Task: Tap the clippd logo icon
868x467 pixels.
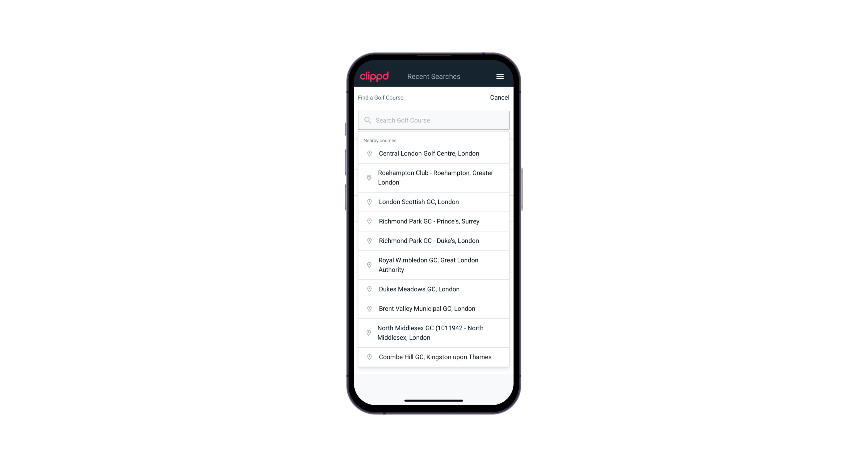Action: coord(375,76)
